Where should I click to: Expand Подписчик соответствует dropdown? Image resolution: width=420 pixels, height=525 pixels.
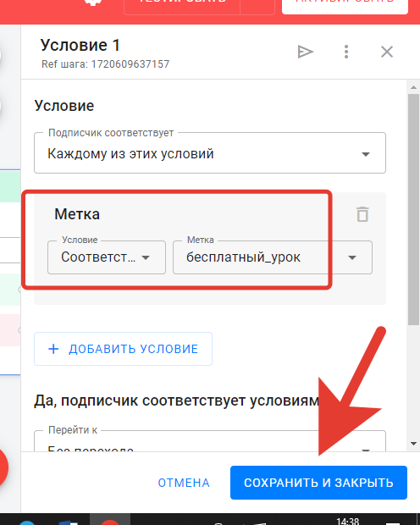pyautogui.click(x=210, y=153)
